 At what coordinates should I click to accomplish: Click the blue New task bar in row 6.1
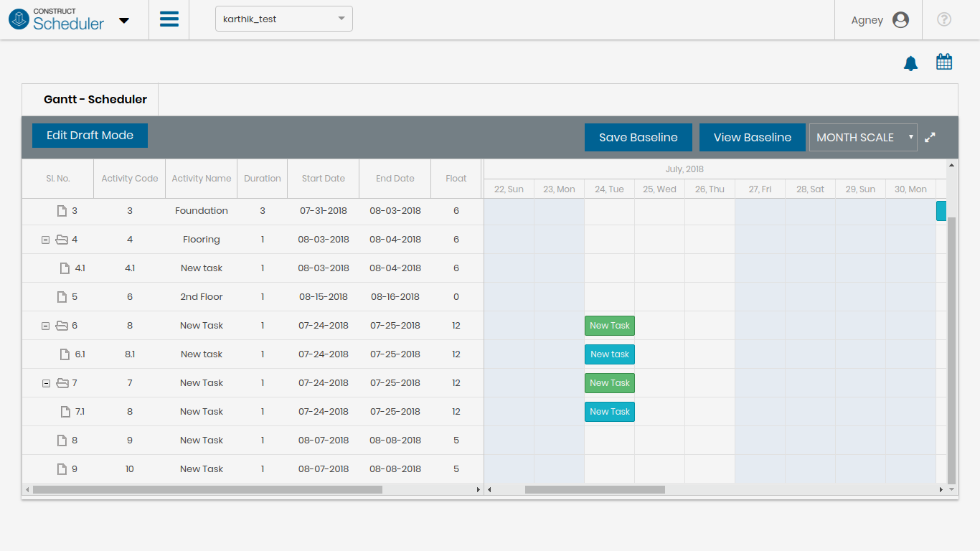click(610, 354)
